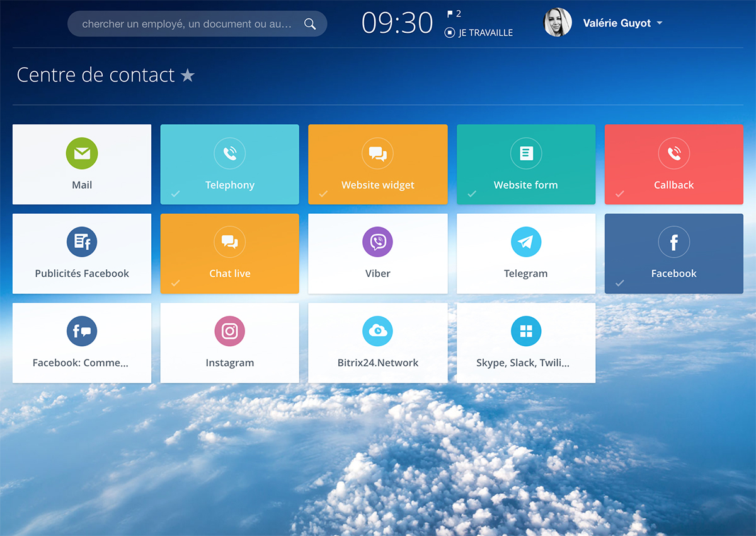Open Publicités Facebook icon

coord(82,242)
